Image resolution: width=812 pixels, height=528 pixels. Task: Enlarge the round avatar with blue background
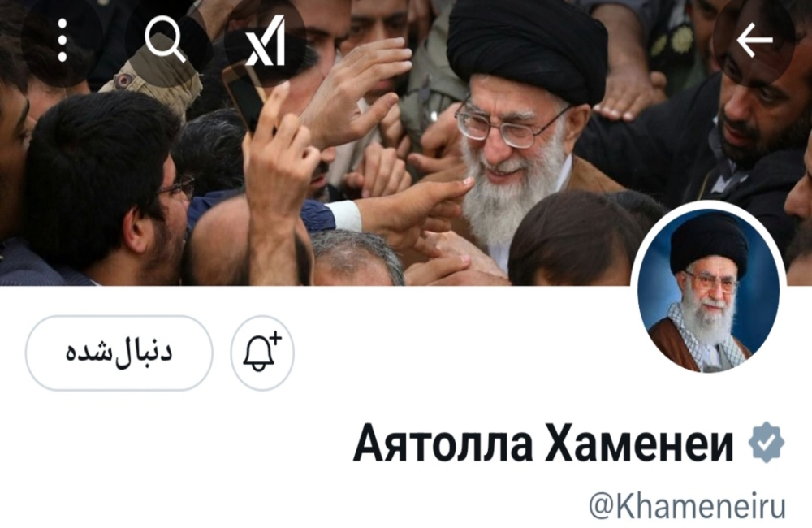coord(708,292)
